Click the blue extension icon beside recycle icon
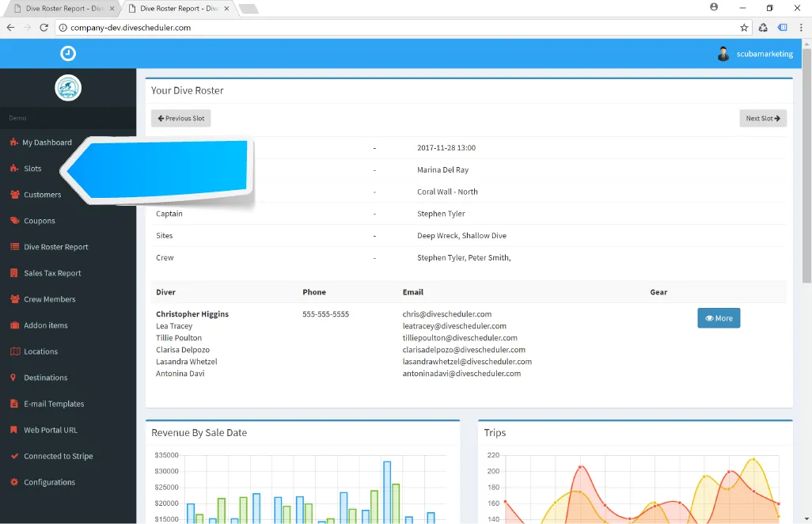 (783, 28)
